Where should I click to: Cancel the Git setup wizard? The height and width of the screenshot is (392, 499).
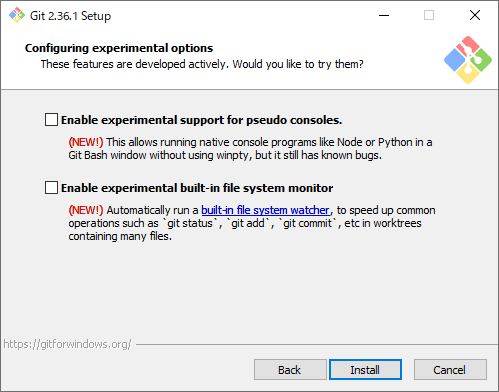450,370
